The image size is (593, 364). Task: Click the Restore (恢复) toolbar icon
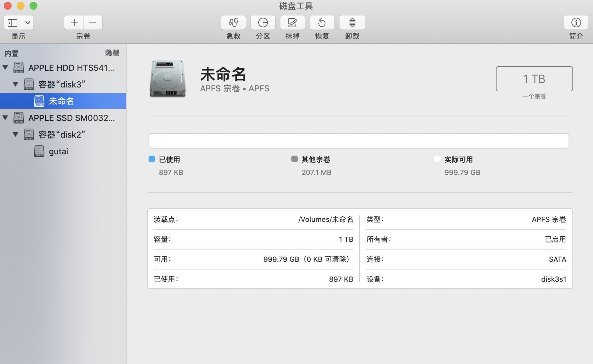[x=322, y=23]
